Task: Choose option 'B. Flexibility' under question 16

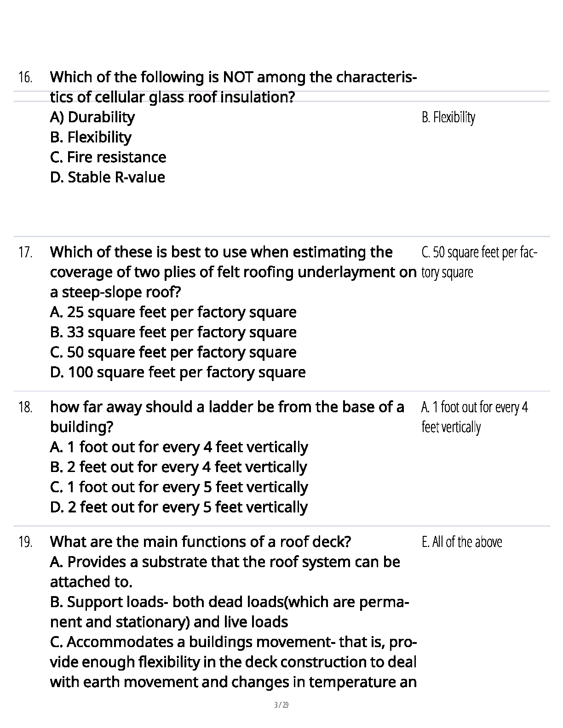Action: [91, 137]
